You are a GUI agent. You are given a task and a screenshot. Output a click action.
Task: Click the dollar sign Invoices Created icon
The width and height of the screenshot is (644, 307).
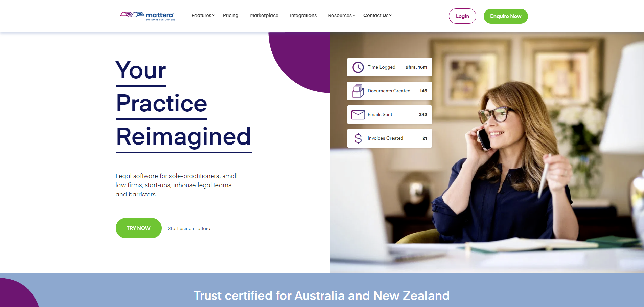coord(358,138)
